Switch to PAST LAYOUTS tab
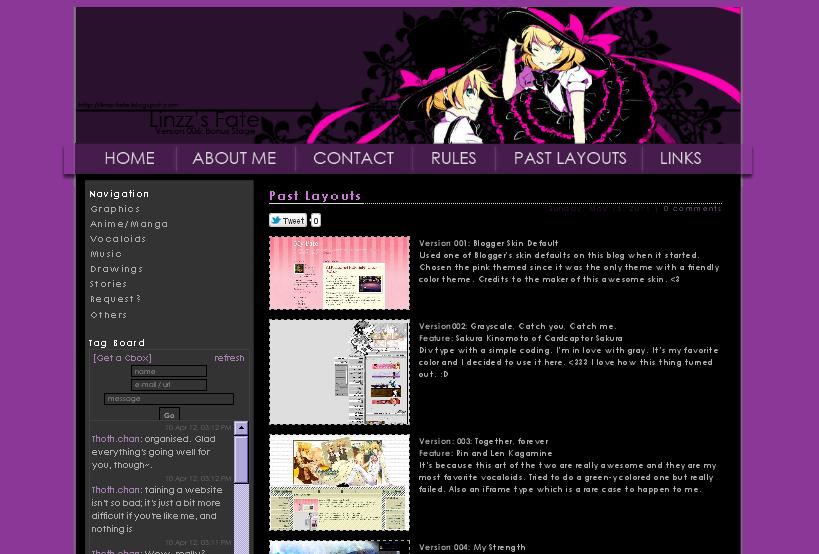Viewport: 819px width, 554px height. click(570, 158)
